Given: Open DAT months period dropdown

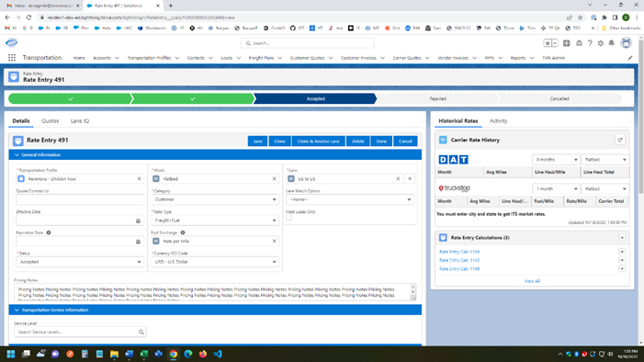Looking at the screenshot, I should tap(556, 160).
